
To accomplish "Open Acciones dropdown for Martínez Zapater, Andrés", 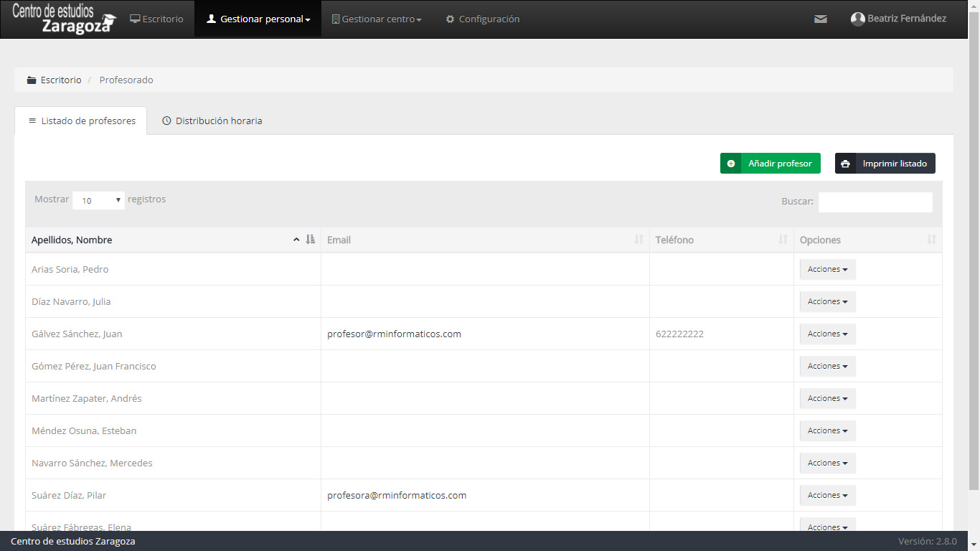I will 828,398.
